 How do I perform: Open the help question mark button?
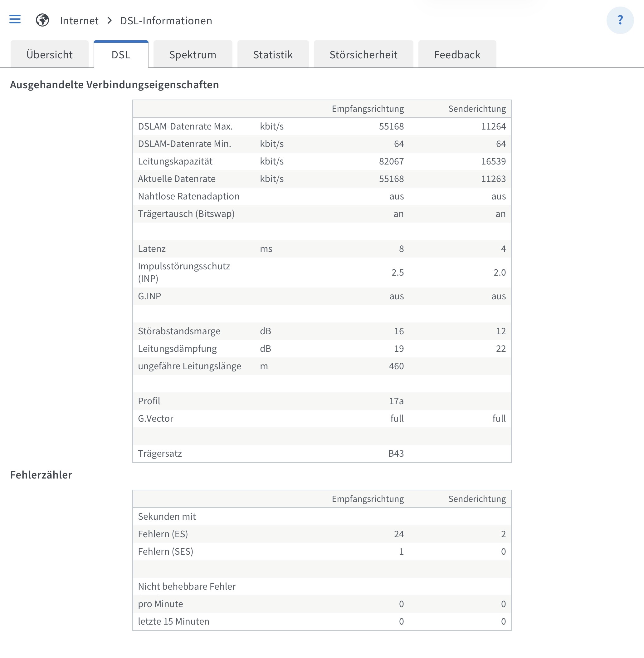620,20
